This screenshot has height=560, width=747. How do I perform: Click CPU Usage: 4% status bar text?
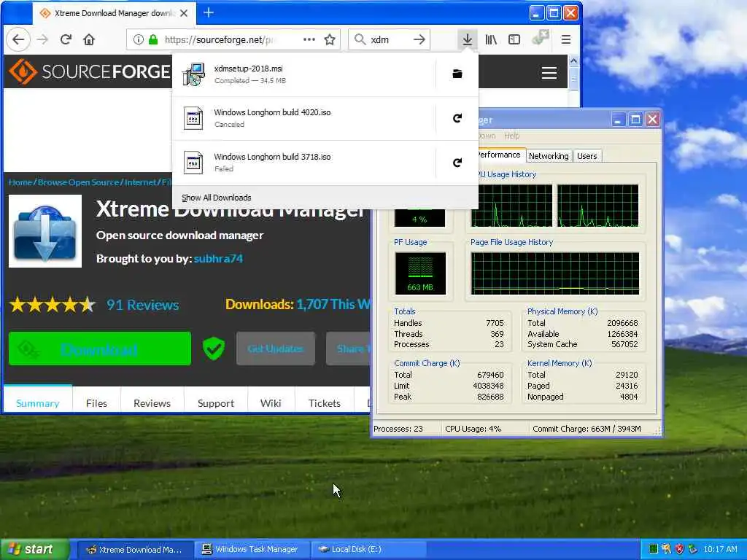coord(473,429)
